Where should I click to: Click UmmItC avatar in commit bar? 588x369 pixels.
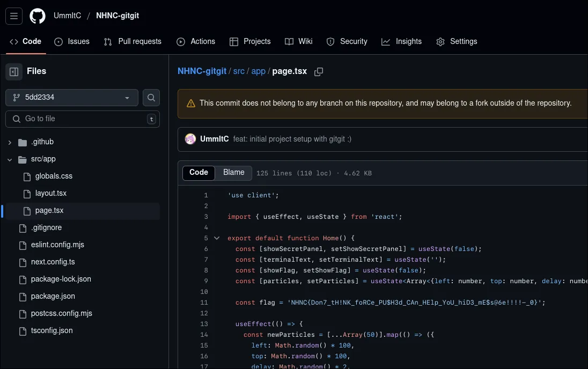pos(190,139)
